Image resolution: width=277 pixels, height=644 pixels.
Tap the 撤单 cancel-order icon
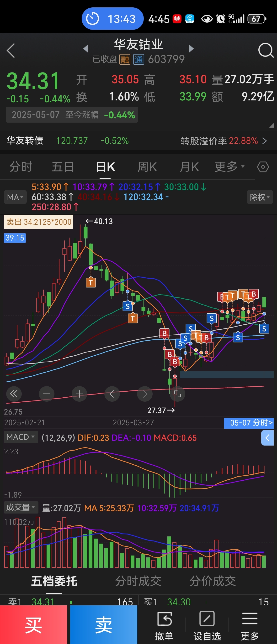click(x=164, y=619)
